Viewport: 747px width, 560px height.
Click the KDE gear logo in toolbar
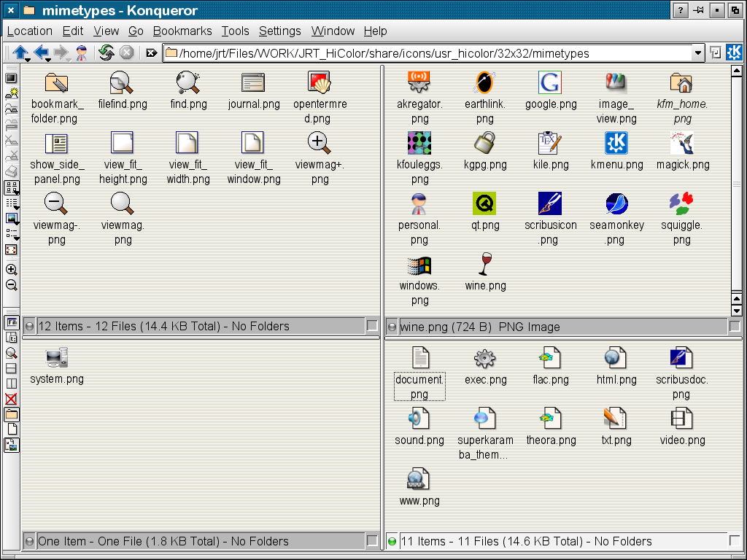pos(734,52)
